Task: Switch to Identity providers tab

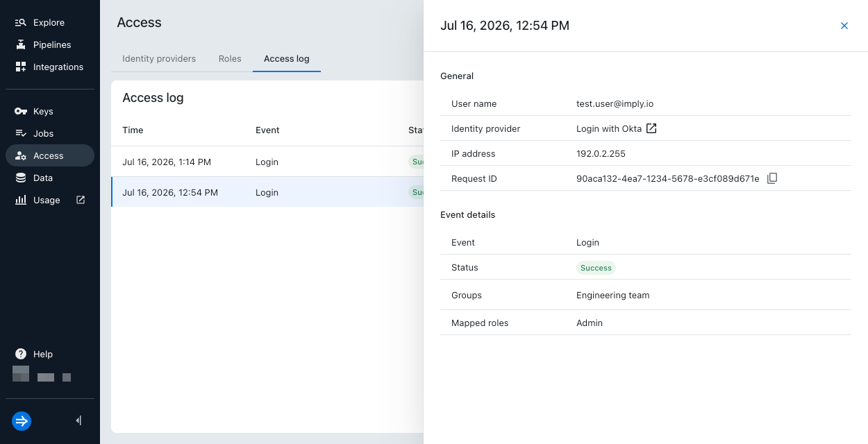Action: 159,59
